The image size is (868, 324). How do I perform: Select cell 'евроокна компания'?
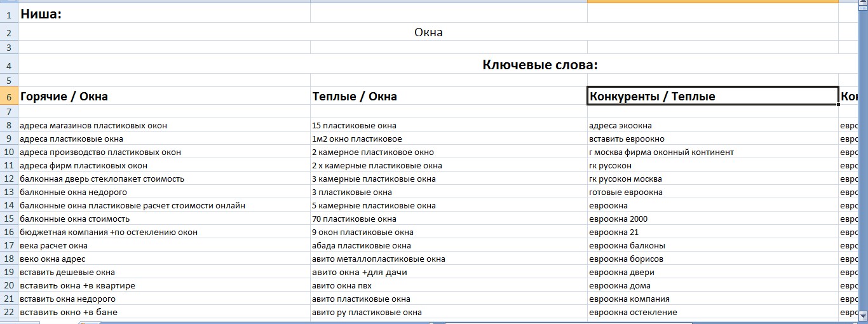pyautogui.click(x=713, y=299)
